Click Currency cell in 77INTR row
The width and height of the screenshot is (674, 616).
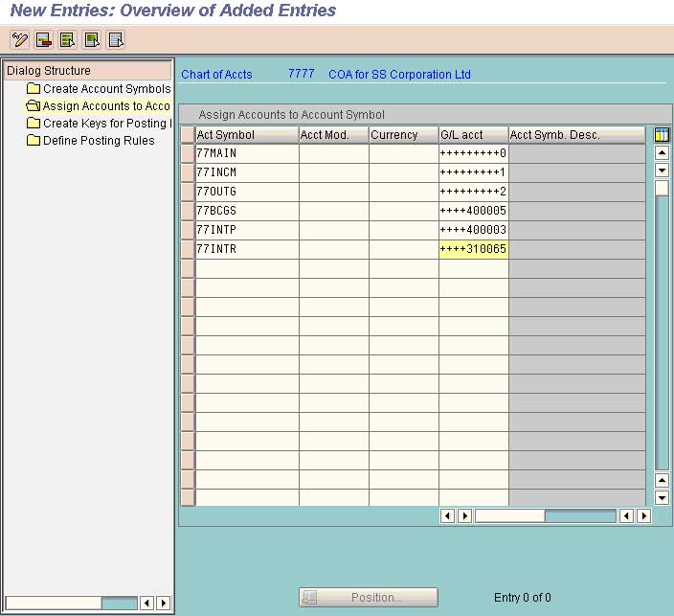pyautogui.click(x=404, y=249)
